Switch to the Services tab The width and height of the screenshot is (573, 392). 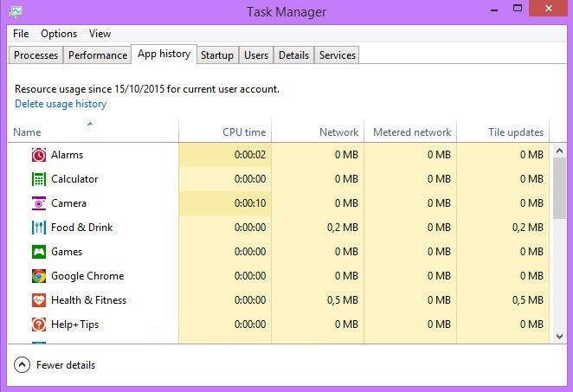pyautogui.click(x=338, y=55)
